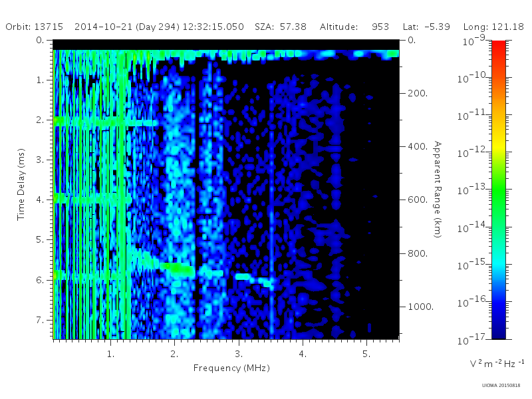Screen dimensions: 532x399
Task: Click the Apparent Range (km) axis label
Action: pyautogui.click(x=438, y=190)
